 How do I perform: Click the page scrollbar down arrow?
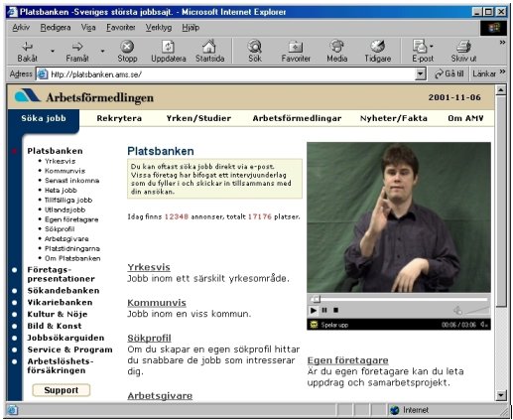(501, 395)
